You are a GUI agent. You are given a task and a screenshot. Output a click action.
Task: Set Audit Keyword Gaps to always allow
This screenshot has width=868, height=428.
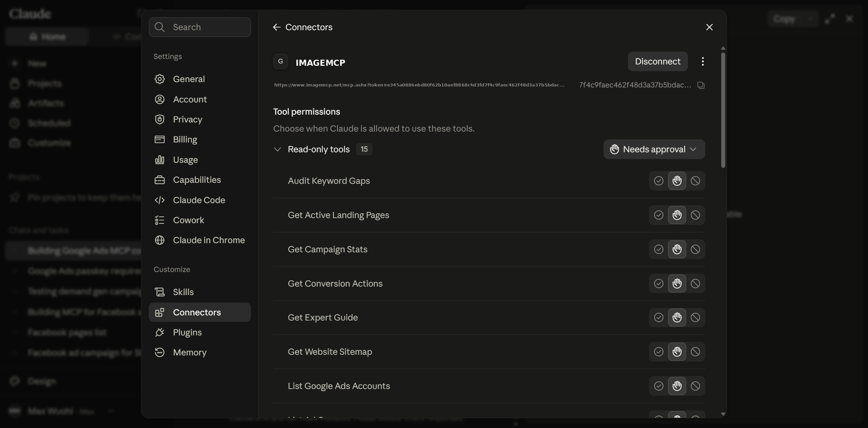coord(658,181)
